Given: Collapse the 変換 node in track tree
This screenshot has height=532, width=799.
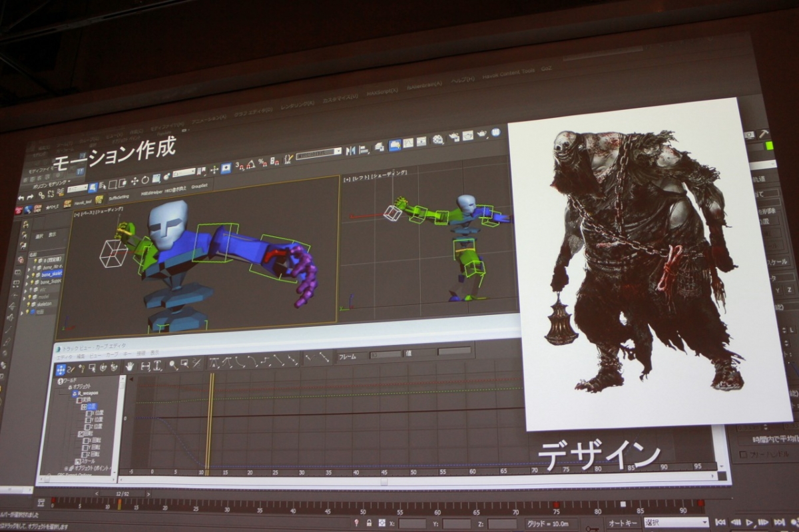Looking at the screenshot, I should click(x=79, y=400).
